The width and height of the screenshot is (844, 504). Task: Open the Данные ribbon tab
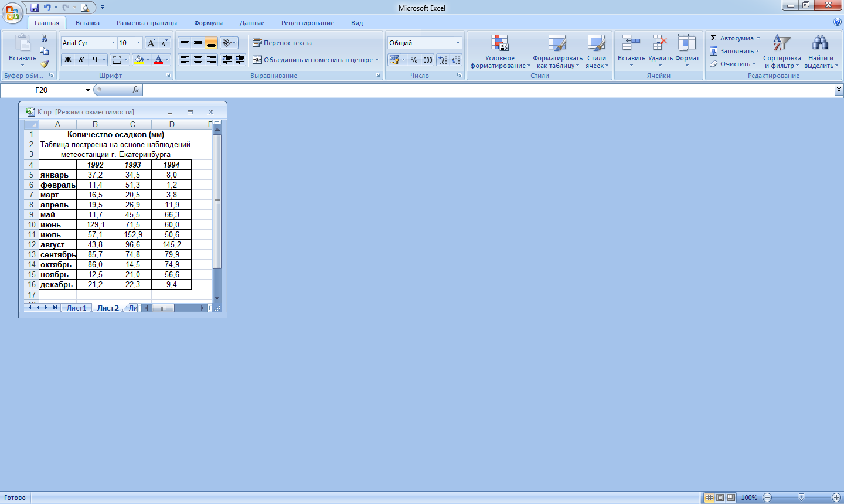[x=252, y=23]
